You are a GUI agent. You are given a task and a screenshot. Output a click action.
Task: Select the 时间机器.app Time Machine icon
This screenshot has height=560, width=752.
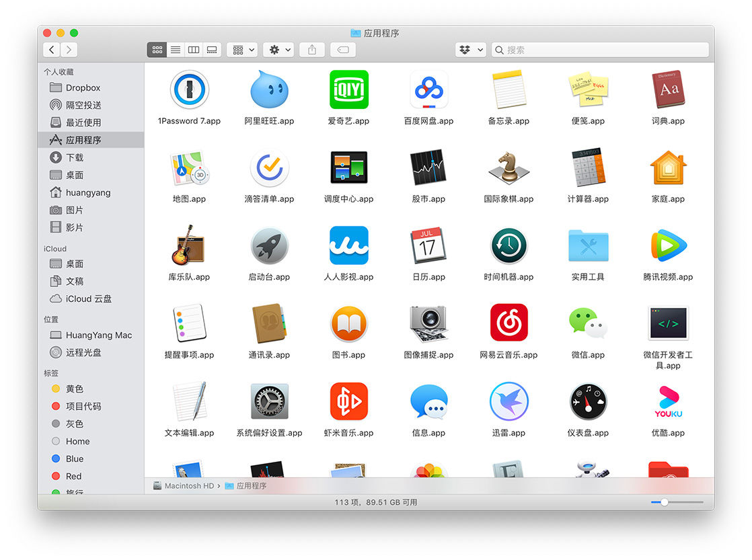point(509,245)
